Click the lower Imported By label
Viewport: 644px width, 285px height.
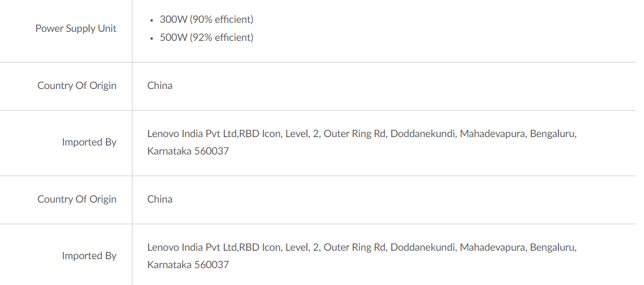pos(89,256)
